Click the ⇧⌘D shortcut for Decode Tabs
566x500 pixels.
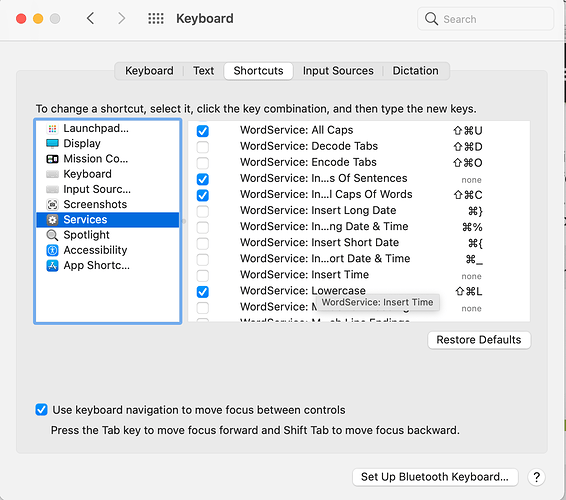[468, 147]
